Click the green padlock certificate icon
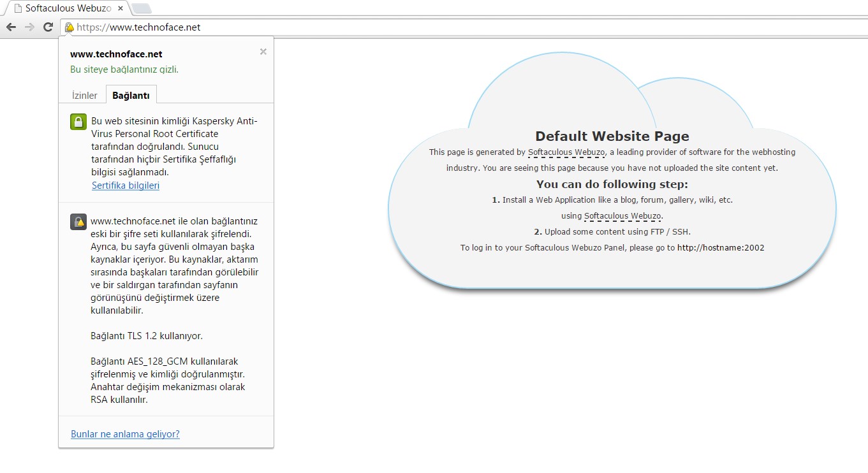Viewport: 868px width, 473px height. (x=78, y=122)
